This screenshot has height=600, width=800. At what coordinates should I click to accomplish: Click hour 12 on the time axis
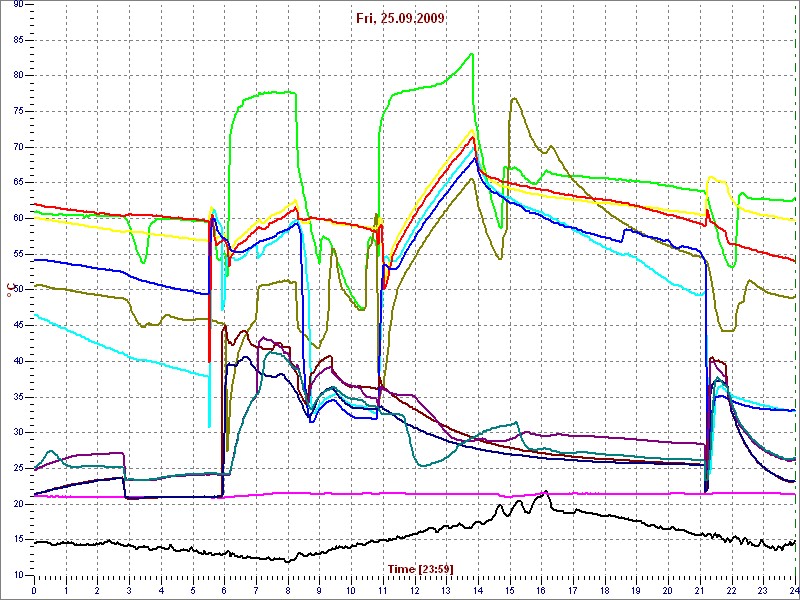(414, 589)
